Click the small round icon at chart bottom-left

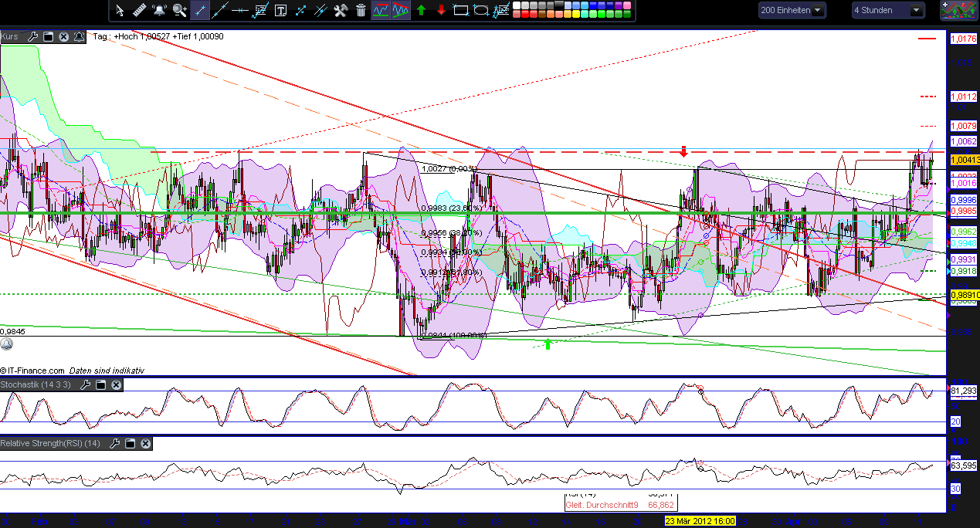pyautogui.click(x=6, y=344)
